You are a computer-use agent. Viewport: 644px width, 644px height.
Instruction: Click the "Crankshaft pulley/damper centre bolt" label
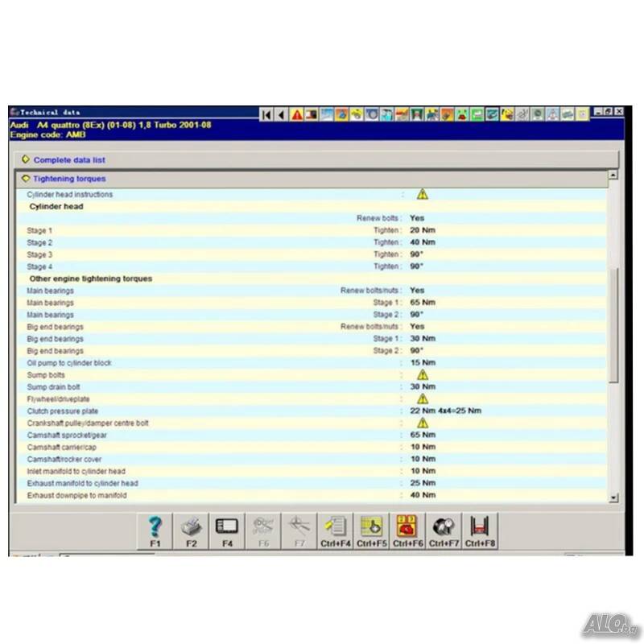[88, 423]
